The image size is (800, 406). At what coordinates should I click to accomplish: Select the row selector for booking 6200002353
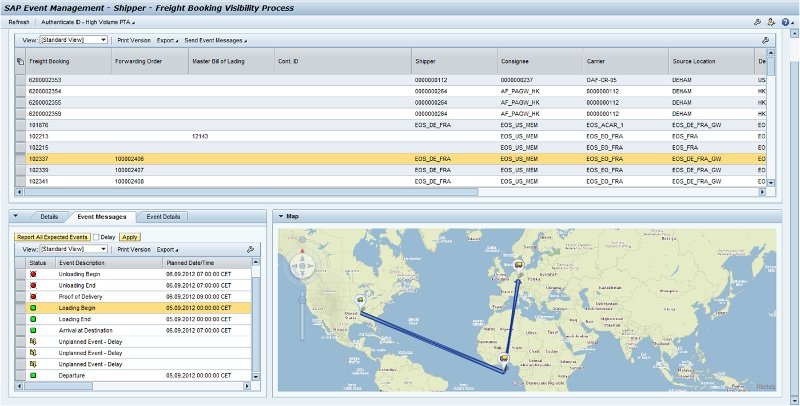(20, 80)
